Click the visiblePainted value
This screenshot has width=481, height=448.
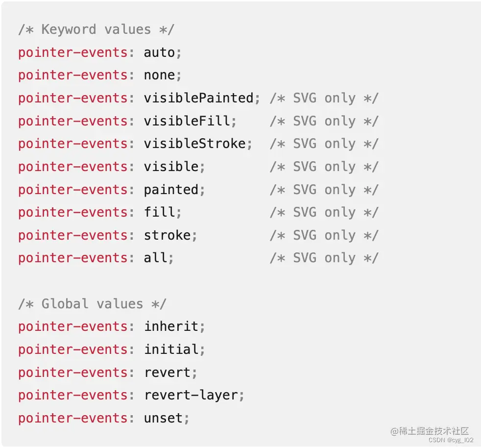click(198, 98)
